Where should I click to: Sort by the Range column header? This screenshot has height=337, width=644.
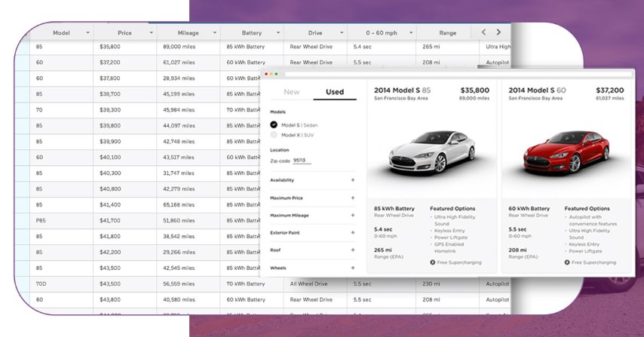click(x=447, y=33)
